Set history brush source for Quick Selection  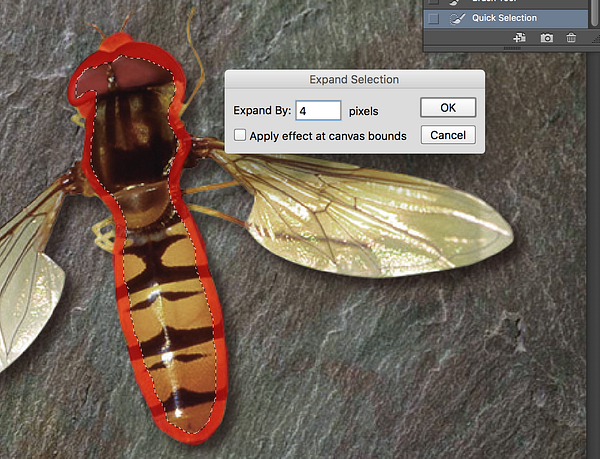pos(433,18)
